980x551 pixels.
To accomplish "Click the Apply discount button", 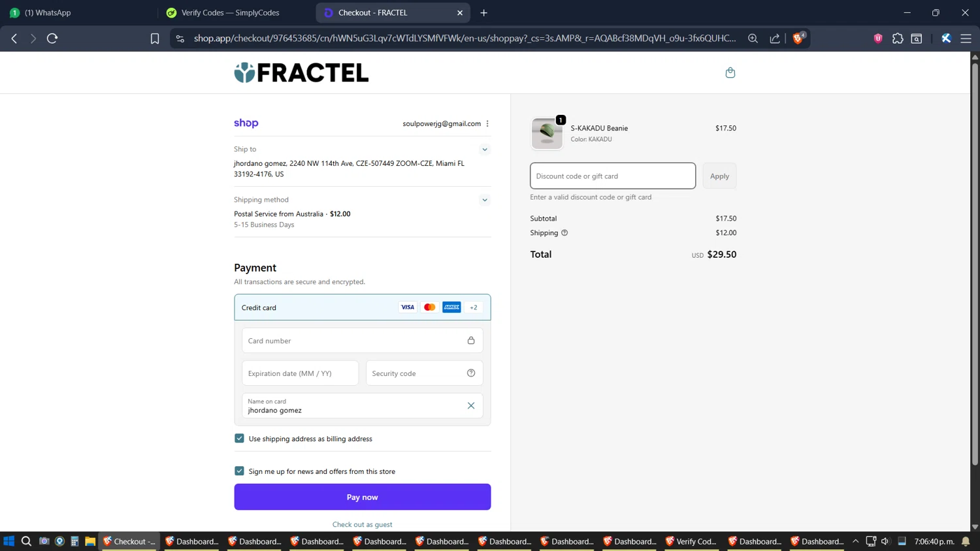I will (719, 176).
